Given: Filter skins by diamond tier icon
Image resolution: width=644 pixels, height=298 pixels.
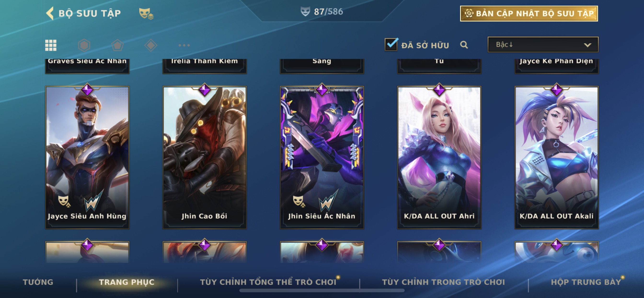Looking at the screenshot, I should point(151,45).
